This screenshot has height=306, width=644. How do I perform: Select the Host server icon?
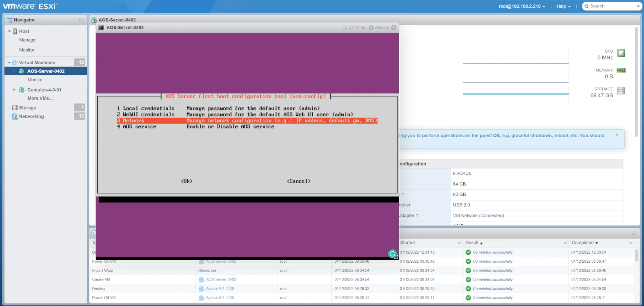(x=15, y=31)
